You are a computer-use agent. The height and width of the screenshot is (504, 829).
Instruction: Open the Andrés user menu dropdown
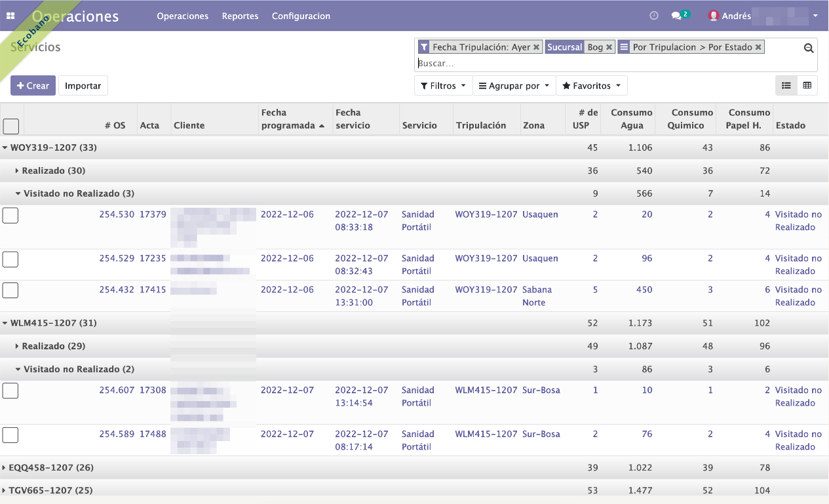click(763, 16)
